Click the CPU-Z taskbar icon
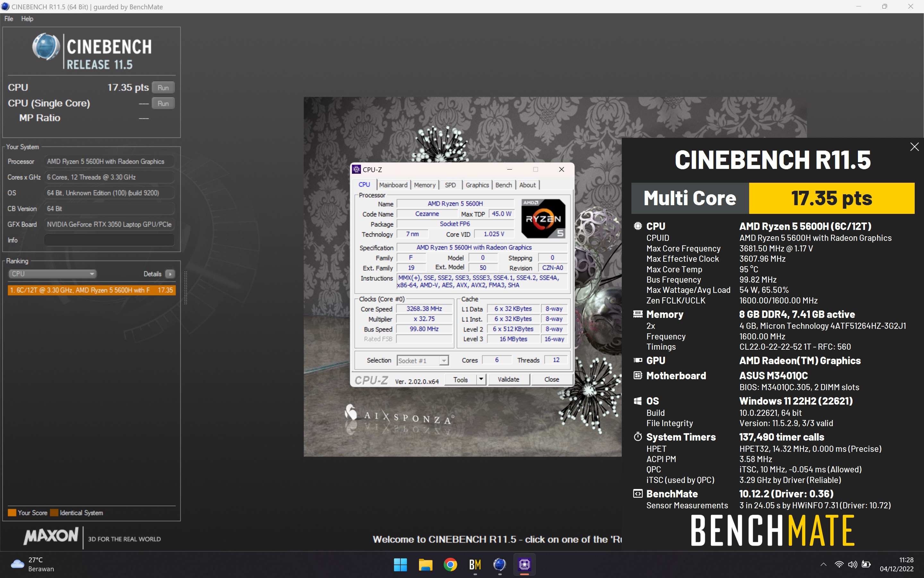The width and height of the screenshot is (924, 578). tap(524, 564)
